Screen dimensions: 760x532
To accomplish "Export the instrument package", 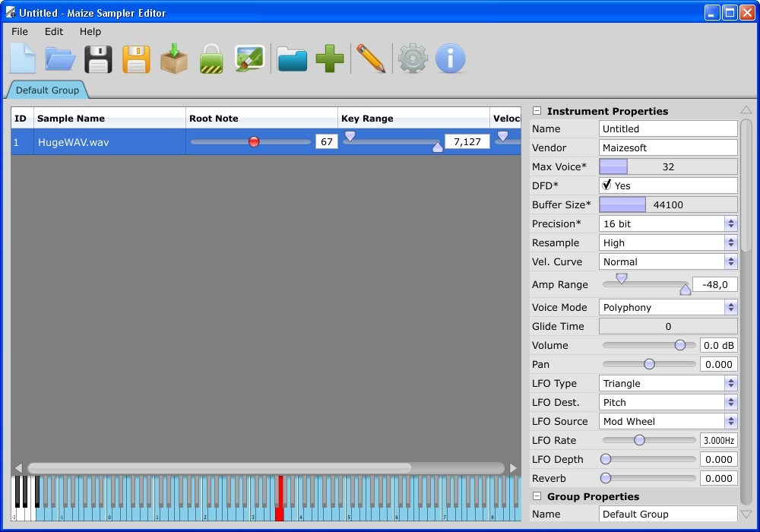I will point(174,58).
